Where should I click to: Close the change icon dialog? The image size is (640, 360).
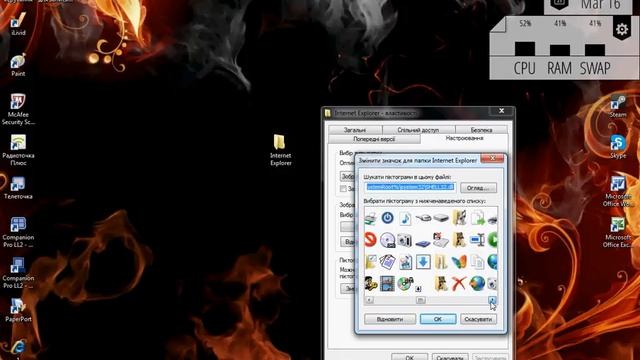[x=492, y=158]
